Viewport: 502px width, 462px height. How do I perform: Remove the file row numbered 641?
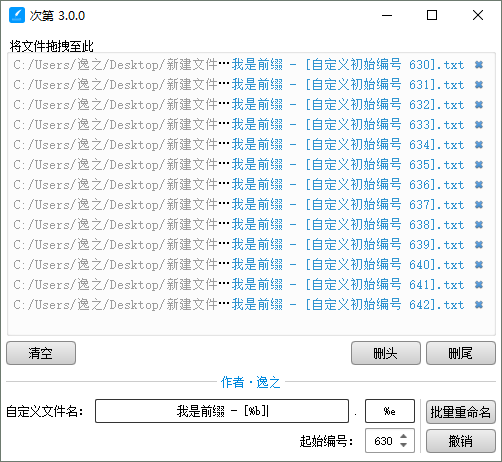pyautogui.click(x=479, y=285)
